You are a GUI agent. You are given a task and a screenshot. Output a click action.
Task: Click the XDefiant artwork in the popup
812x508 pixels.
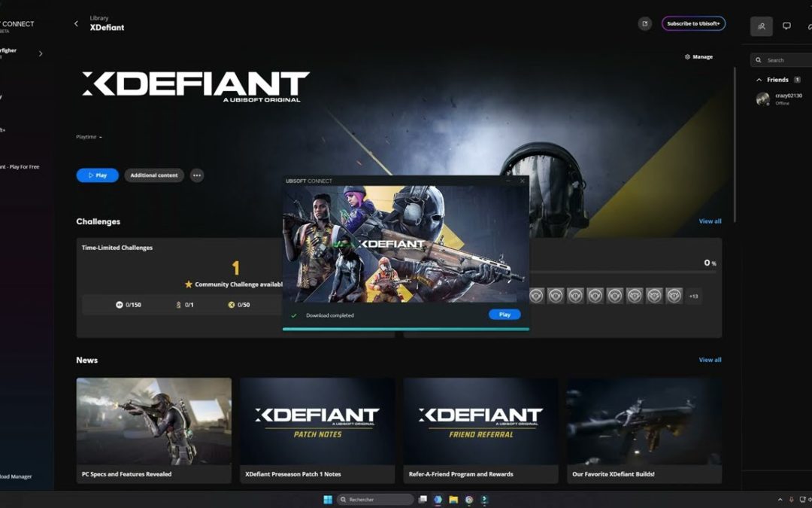pos(406,244)
